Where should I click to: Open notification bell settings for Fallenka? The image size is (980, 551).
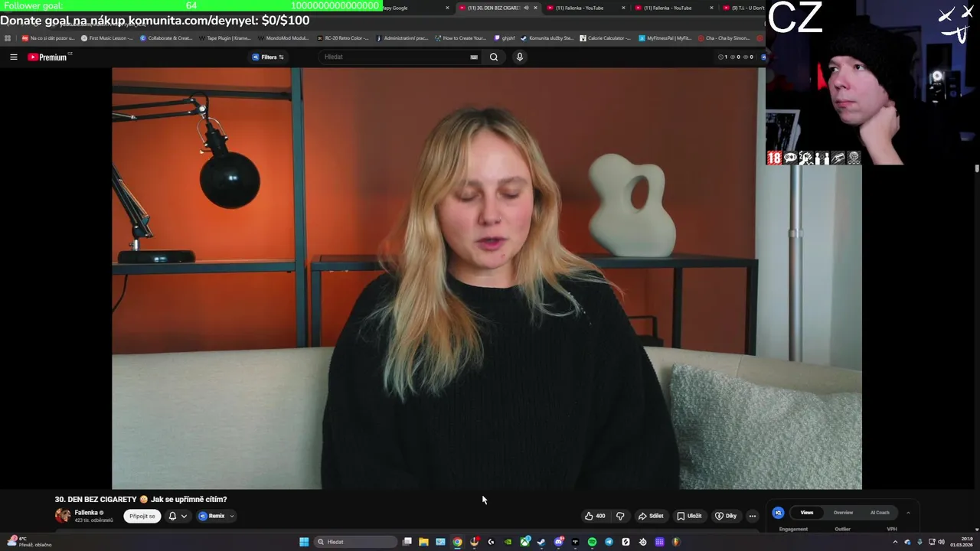(172, 516)
